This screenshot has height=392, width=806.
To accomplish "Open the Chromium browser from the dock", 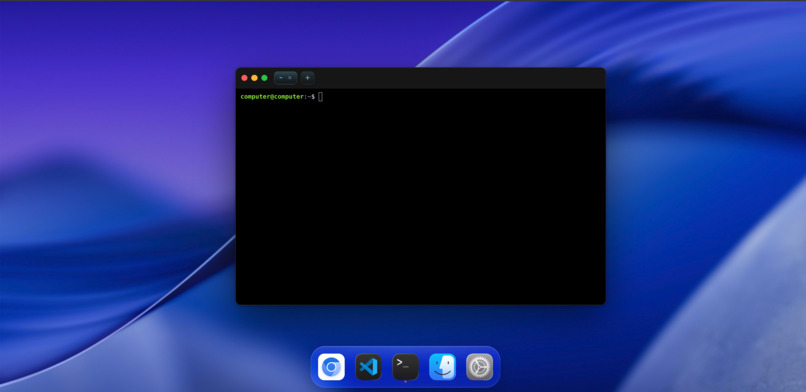I will click(331, 367).
